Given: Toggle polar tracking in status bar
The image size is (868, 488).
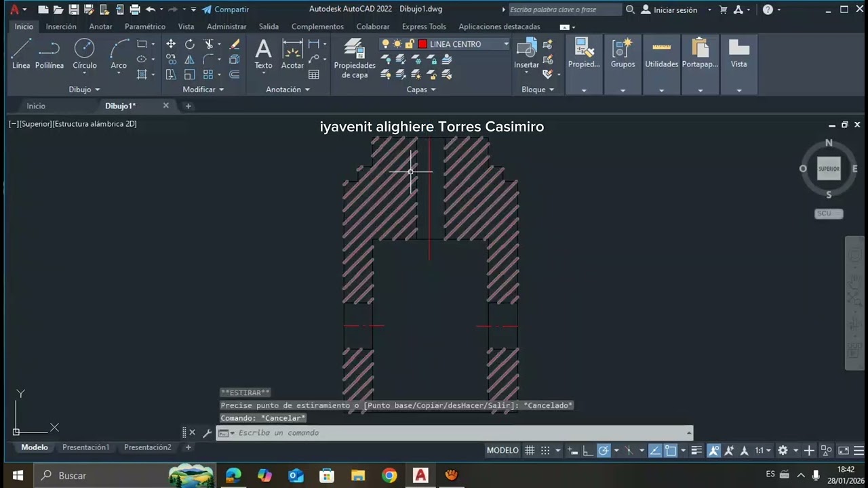Looking at the screenshot, I should pyautogui.click(x=604, y=451).
